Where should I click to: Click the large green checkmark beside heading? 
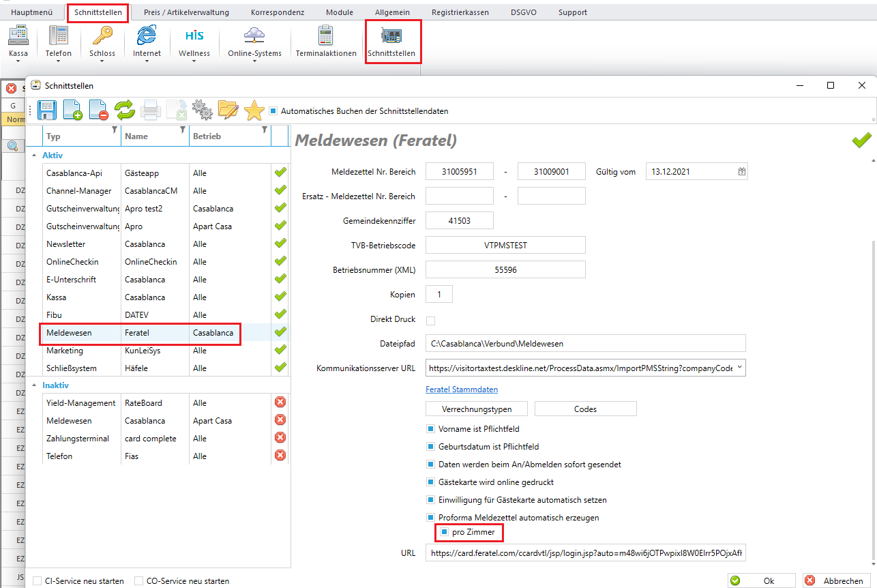tap(861, 140)
